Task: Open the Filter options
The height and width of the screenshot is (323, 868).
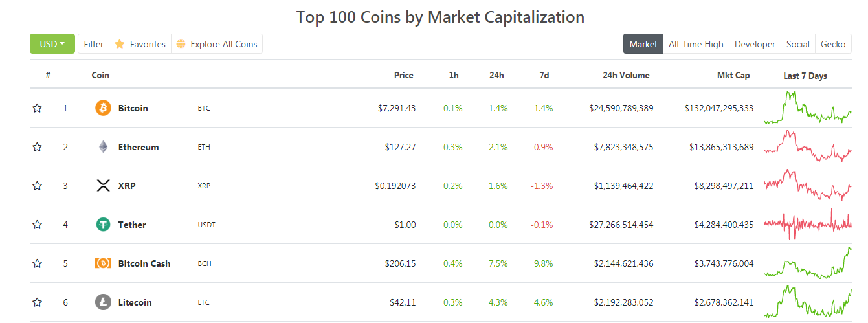Action: [93, 44]
